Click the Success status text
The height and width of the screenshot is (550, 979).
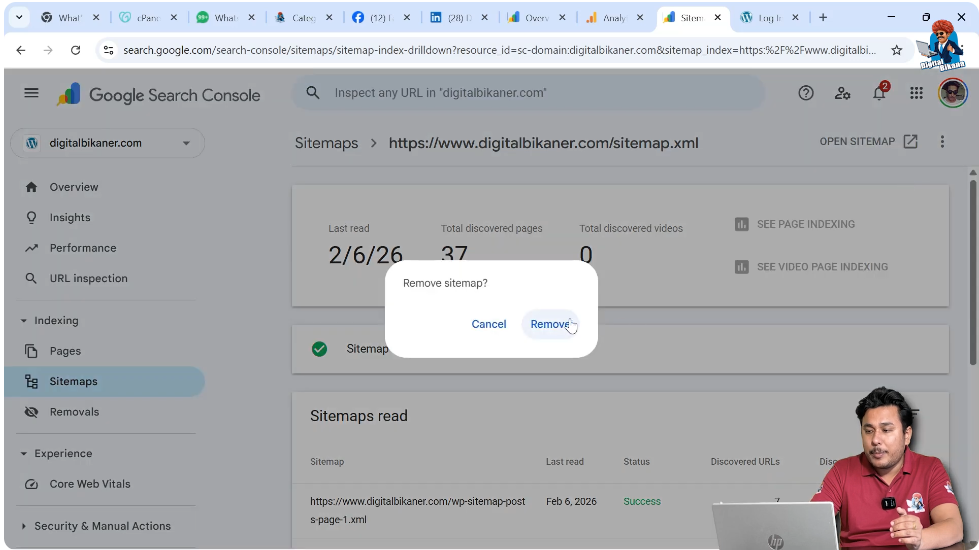point(641,501)
